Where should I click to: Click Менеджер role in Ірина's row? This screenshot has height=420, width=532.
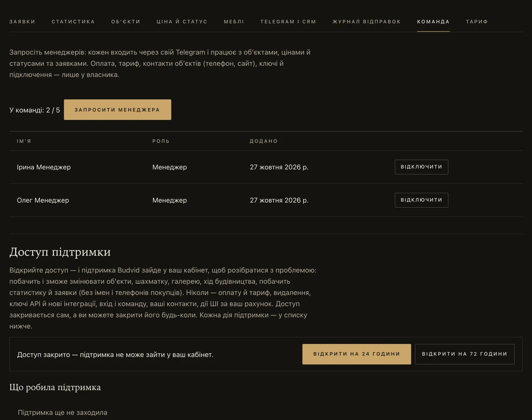click(170, 167)
